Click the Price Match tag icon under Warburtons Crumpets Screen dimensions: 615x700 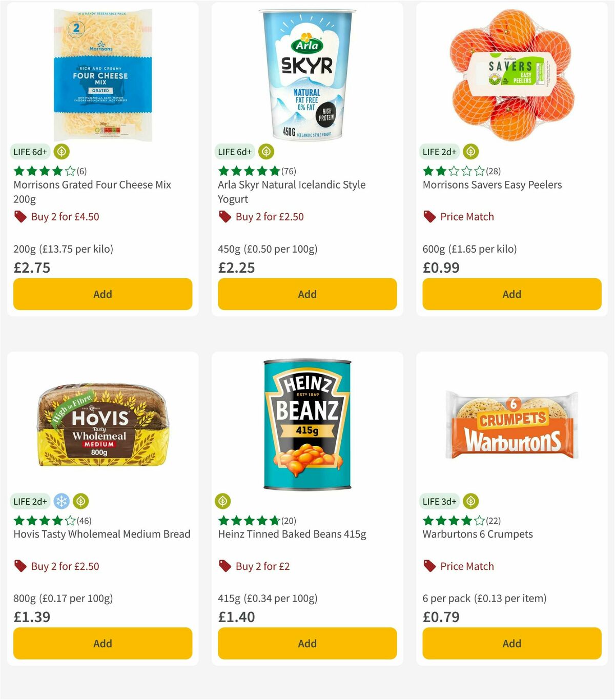pyautogui.click(x=428, y=566)
